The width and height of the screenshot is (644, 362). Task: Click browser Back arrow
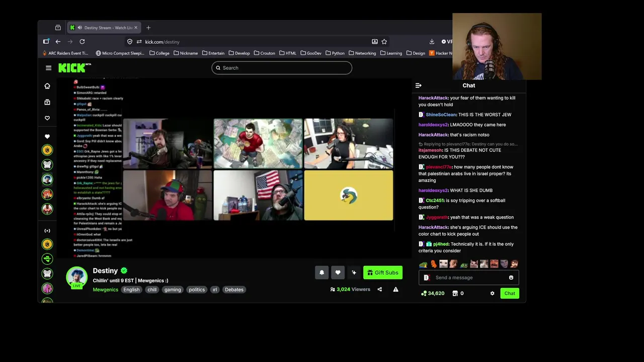click(x=58, y=42)
